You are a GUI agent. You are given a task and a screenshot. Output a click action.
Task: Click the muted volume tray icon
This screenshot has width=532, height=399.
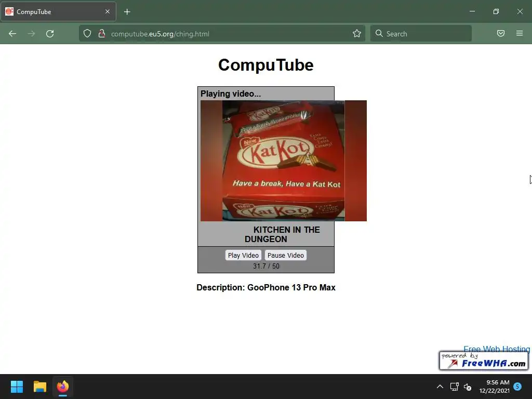pos(468,387)
